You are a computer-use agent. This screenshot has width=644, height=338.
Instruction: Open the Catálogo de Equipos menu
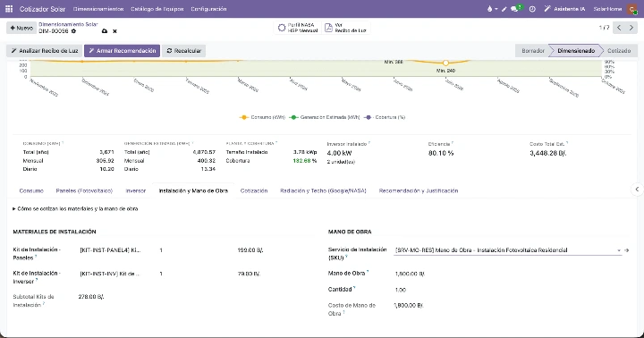(x=157, y=9)
